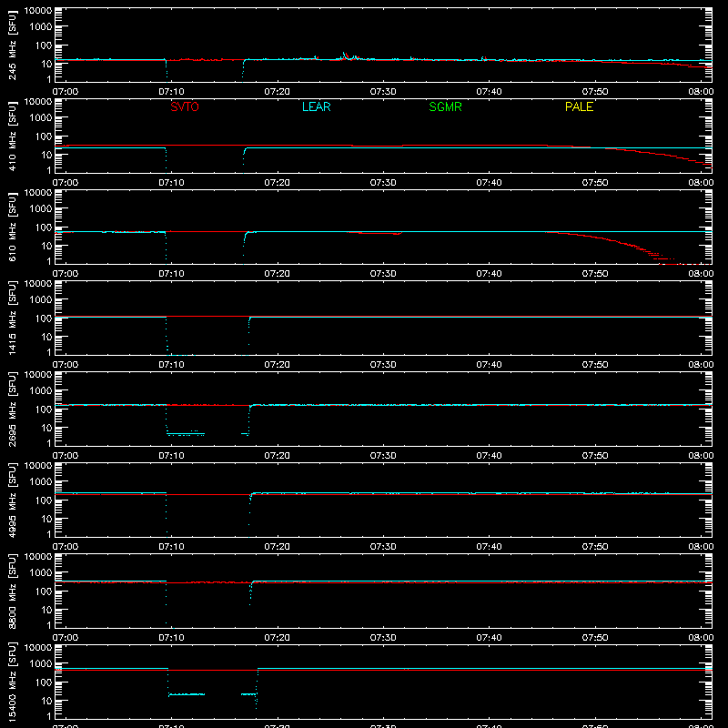
Task: Click 08:00 tick below the 245 MHz plot
Action: pyautogui.click(x=701, y=92)
